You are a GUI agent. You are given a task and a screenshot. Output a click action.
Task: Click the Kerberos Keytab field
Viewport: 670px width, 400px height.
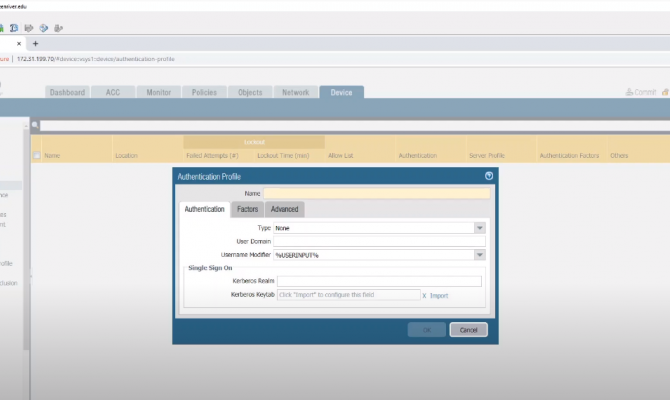tap(348, 295)
